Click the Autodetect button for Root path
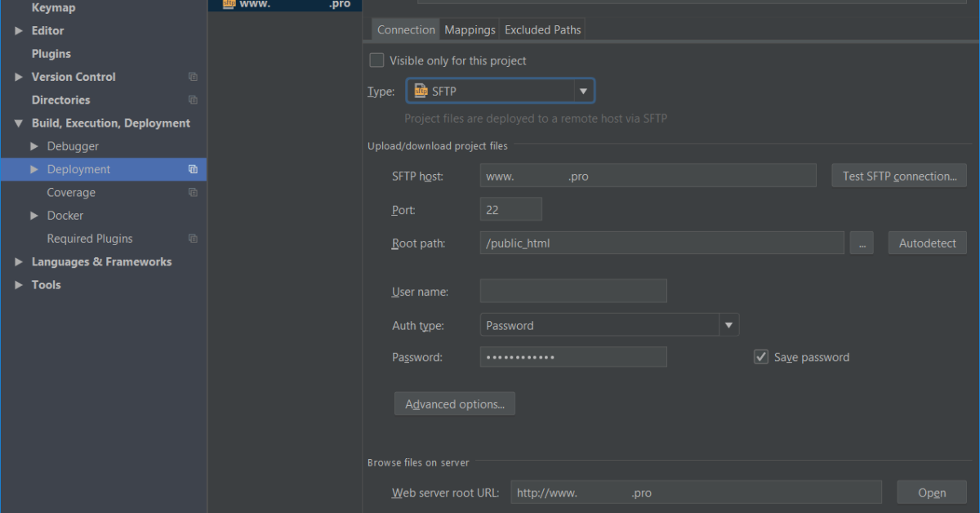The height and width of the screenshot is (513, 980). point(927,242)
